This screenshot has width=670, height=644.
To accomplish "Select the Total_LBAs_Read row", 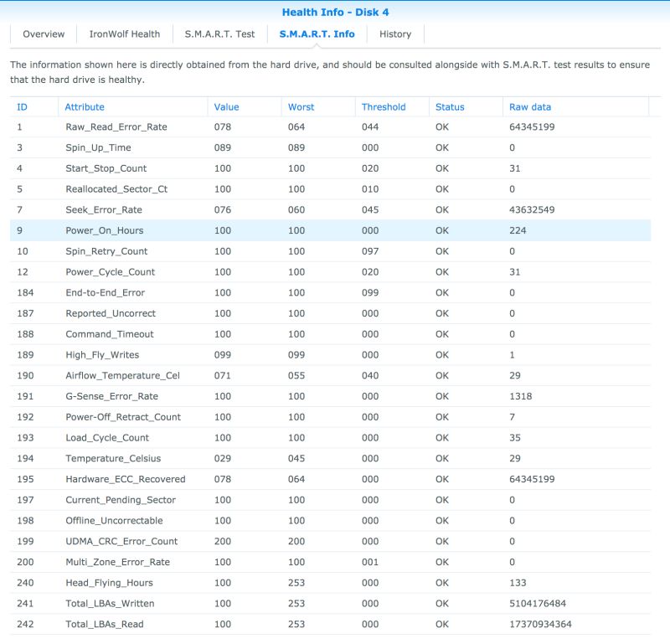I will pyautogui.click(x=330, y=625).
